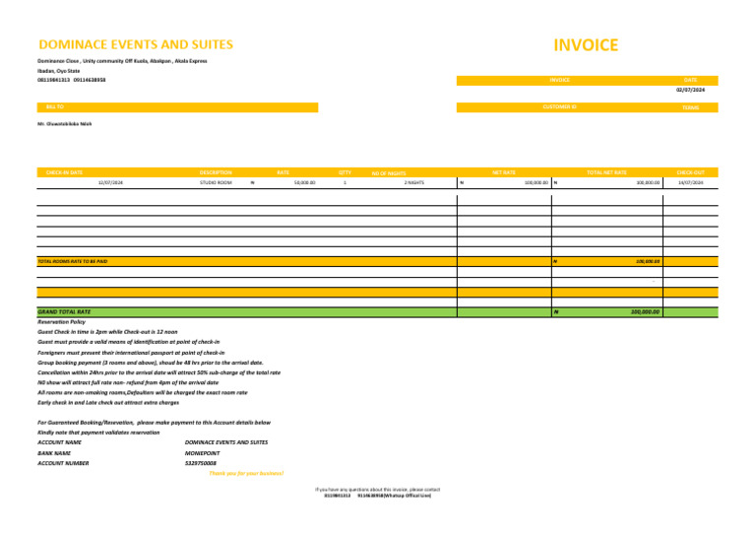Click the green GRAND TOTAL RATE label
Viewport: 756px width, 535px height.
64,312
